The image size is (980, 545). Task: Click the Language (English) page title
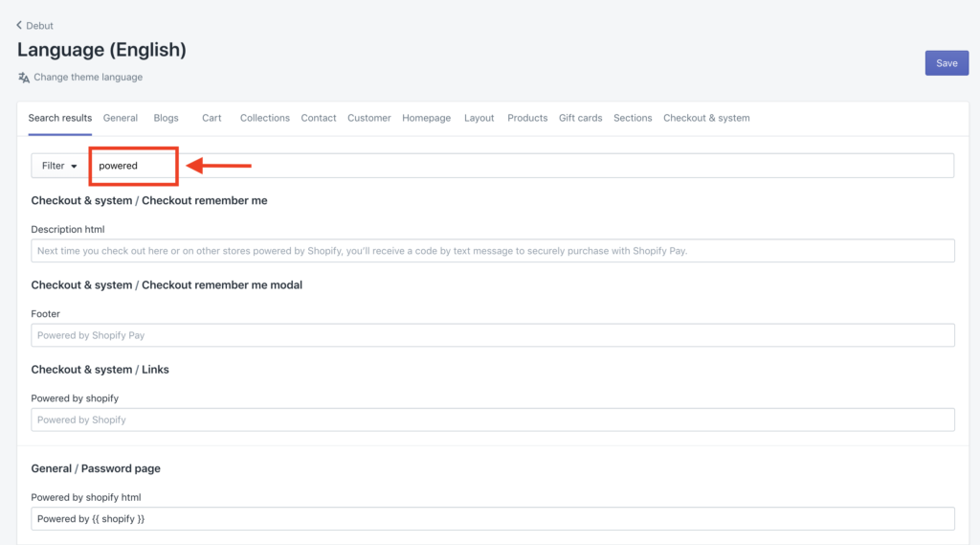pos(101,50)
